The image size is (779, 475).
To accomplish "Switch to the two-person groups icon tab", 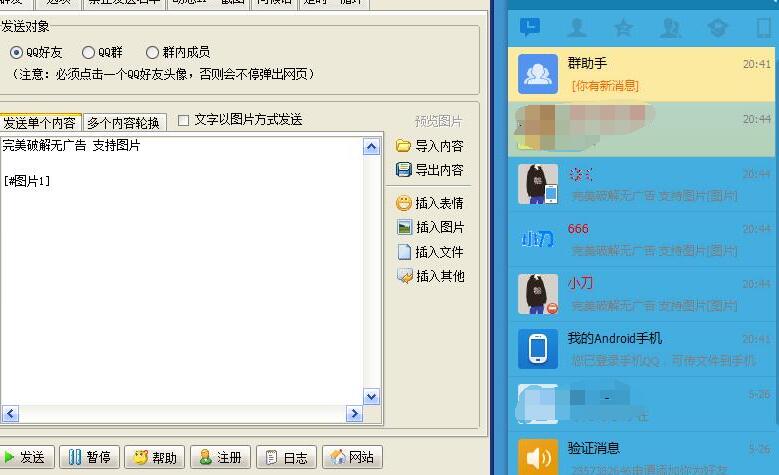I will (670, 28).
